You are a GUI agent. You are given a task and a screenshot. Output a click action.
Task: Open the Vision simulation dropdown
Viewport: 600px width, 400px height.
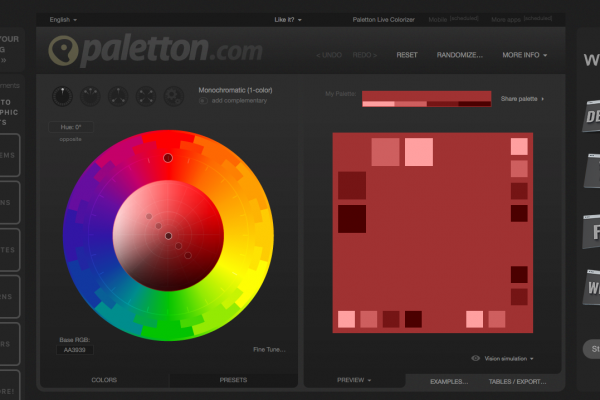coord(509,359)
